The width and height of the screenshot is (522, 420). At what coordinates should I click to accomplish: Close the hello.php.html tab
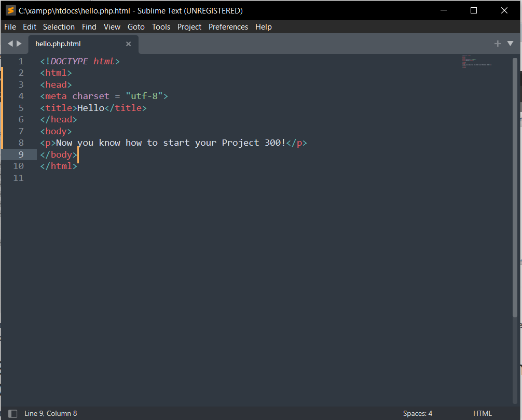click(128, 44)
